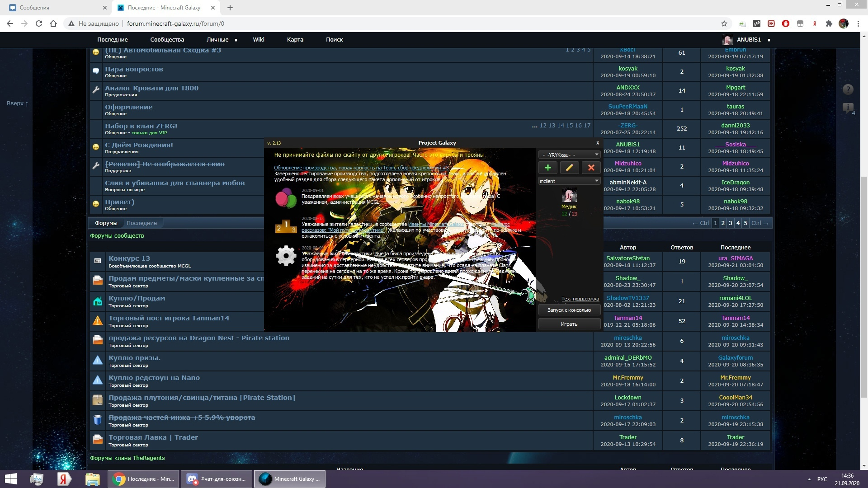Open page 17 of ZERG topic

pos(587,126)
